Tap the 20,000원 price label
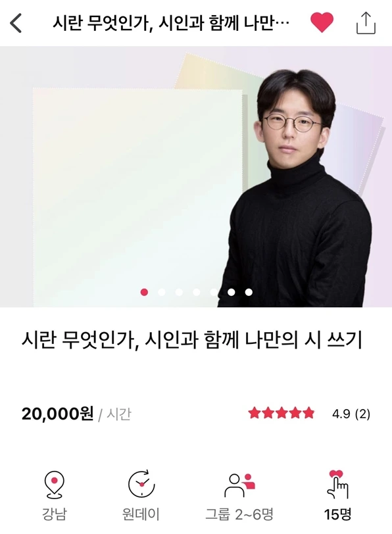392x534 pixels. (x=58, y=414)
